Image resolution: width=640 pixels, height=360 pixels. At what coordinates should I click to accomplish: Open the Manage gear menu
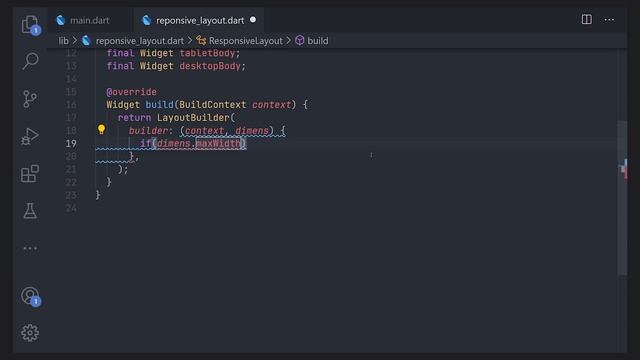tap(30, 333)
